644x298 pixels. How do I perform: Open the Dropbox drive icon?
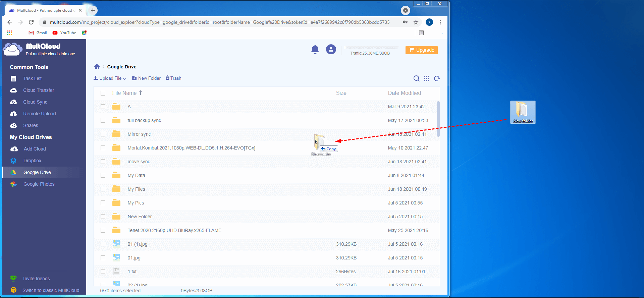point(13,161)
